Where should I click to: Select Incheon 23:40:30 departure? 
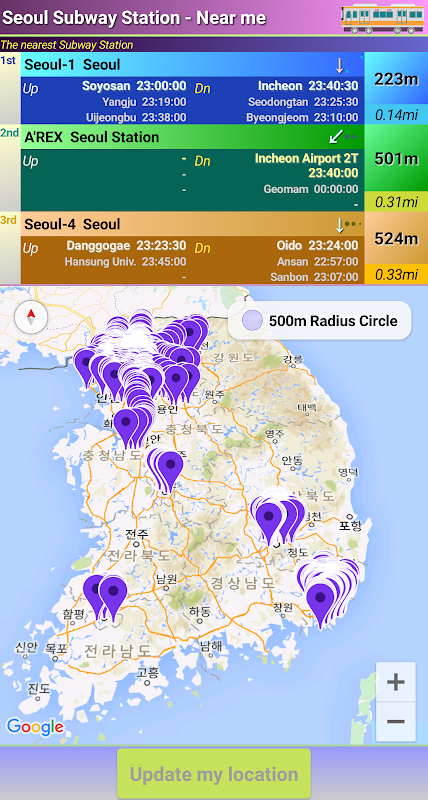pyautogui.click(x=308, y=86)
